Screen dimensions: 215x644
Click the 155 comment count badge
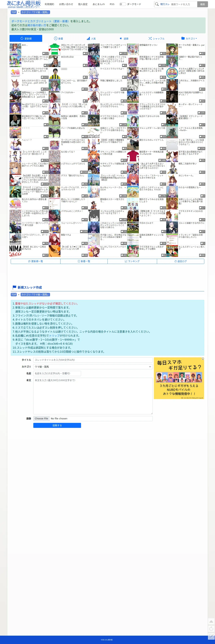pyautogui.click(x=162, y=65)
